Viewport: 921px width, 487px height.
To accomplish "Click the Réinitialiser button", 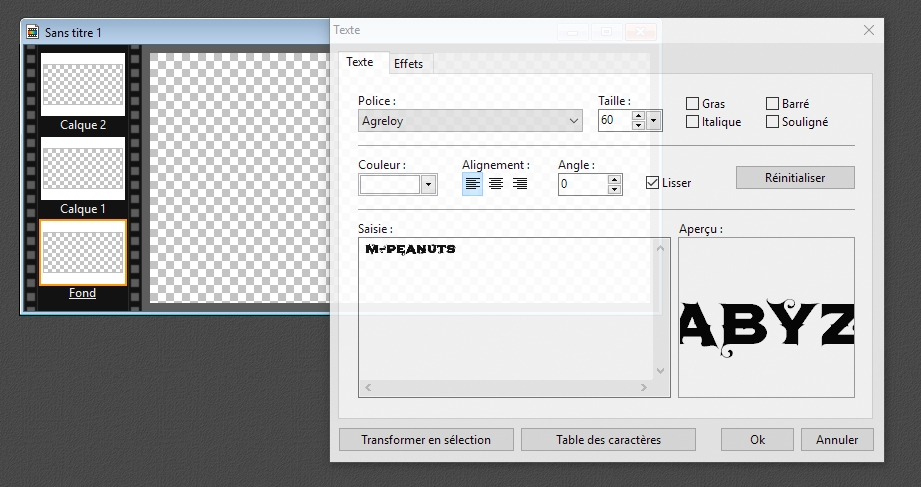I will pos(795,177).
